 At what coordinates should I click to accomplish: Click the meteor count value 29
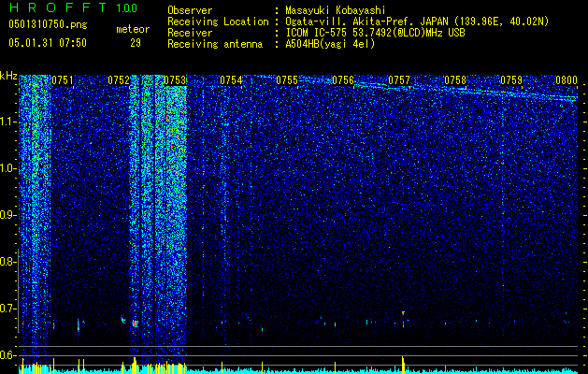coord(136,43)
